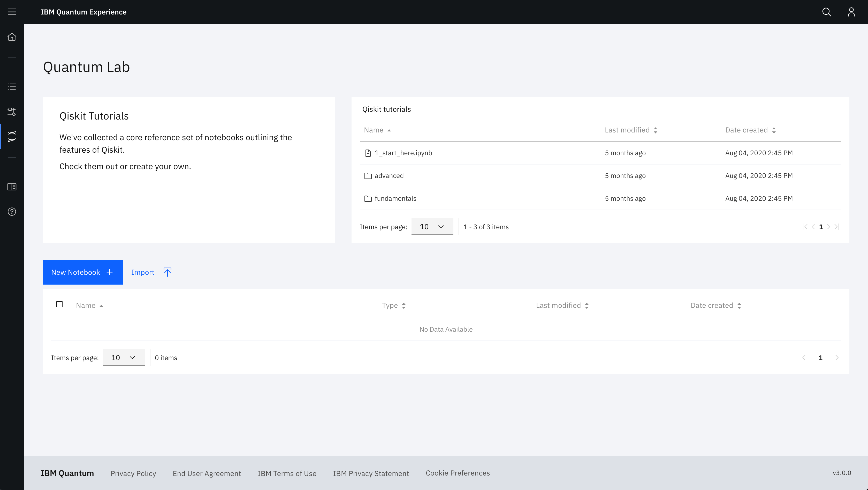
Task: Open the 1_start_here.ipynb notebook
Action: (x=403, y=153)
